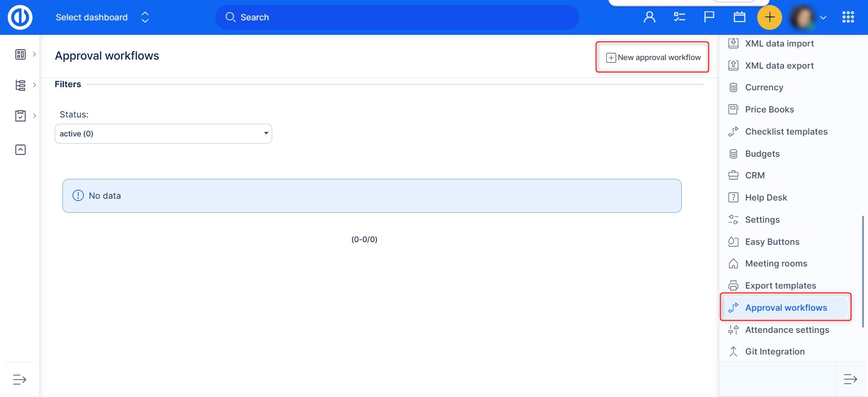Expand user avatar menu chevron
The image size is (868, 397).
pos(823,18)
